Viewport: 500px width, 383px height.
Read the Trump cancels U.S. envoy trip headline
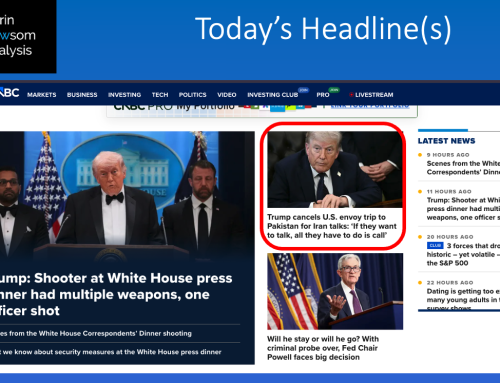click(332, 226)
